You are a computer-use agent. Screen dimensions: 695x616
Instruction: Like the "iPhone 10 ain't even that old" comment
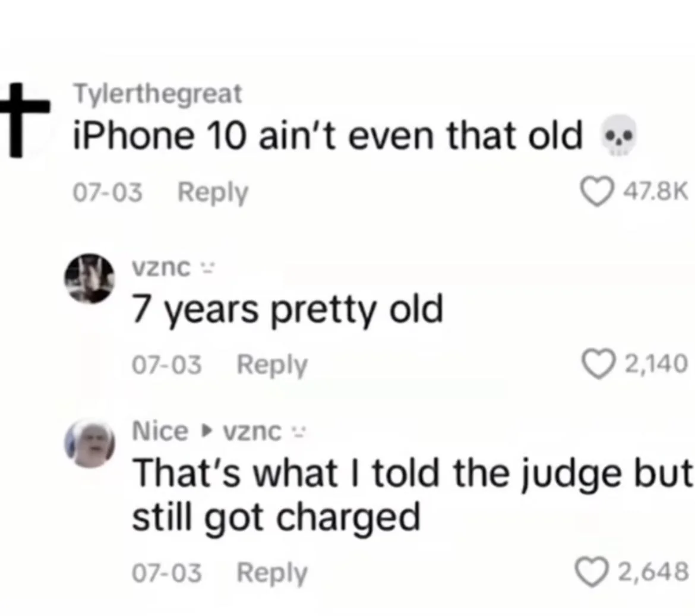pos(597,191)
